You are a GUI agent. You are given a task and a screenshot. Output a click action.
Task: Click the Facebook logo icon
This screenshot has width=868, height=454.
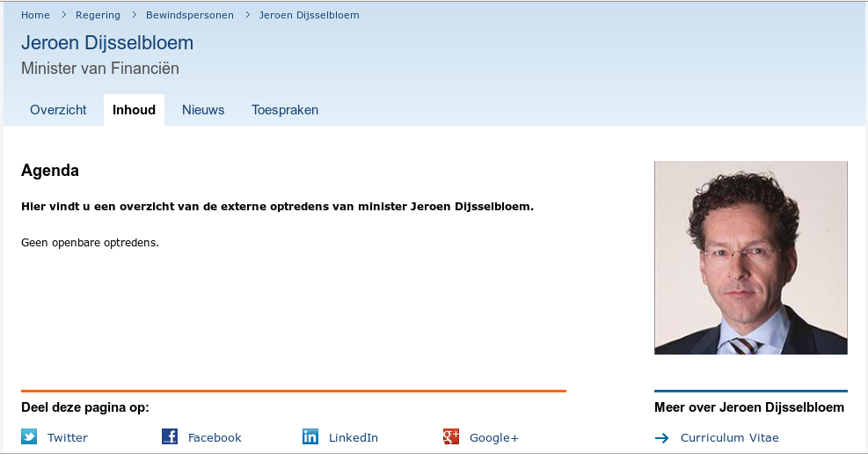(170, 436)
